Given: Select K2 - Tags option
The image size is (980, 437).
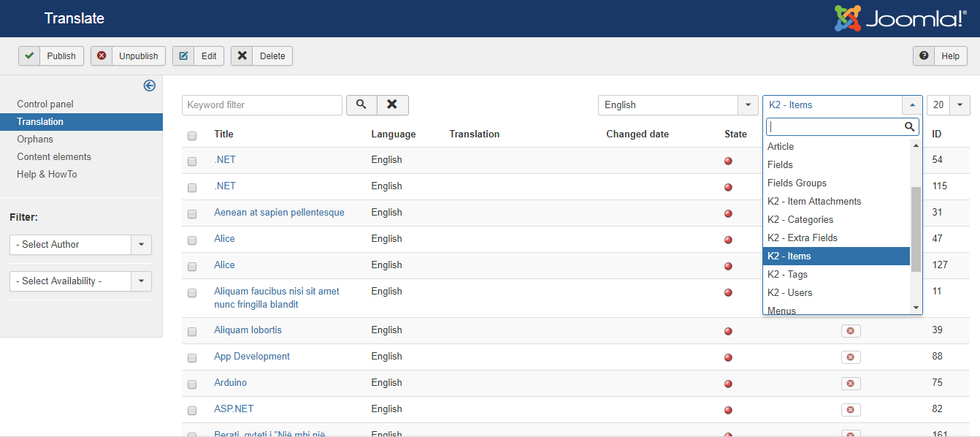Looking at the screenshot, I should click(x=837, y=274).
